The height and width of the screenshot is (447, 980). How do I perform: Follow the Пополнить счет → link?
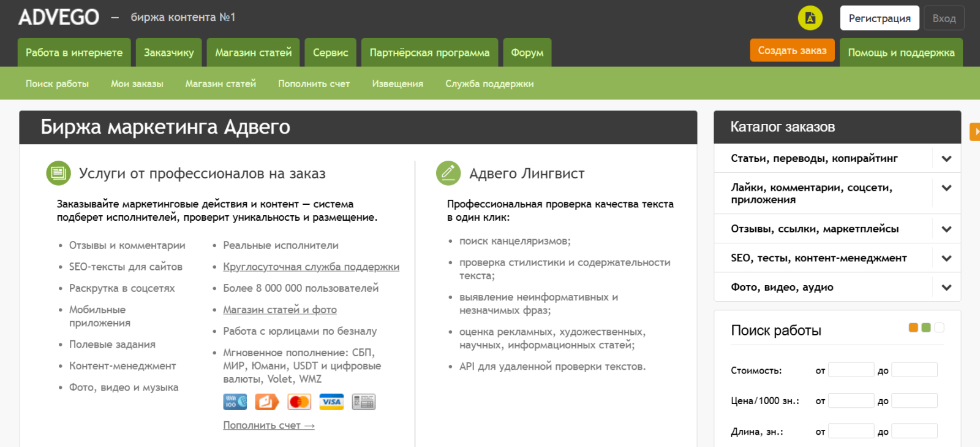(x=268, y=426)
